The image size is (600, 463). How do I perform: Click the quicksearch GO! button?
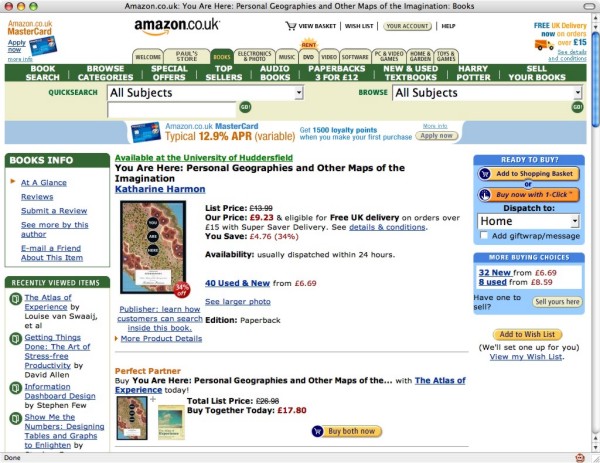245,107
